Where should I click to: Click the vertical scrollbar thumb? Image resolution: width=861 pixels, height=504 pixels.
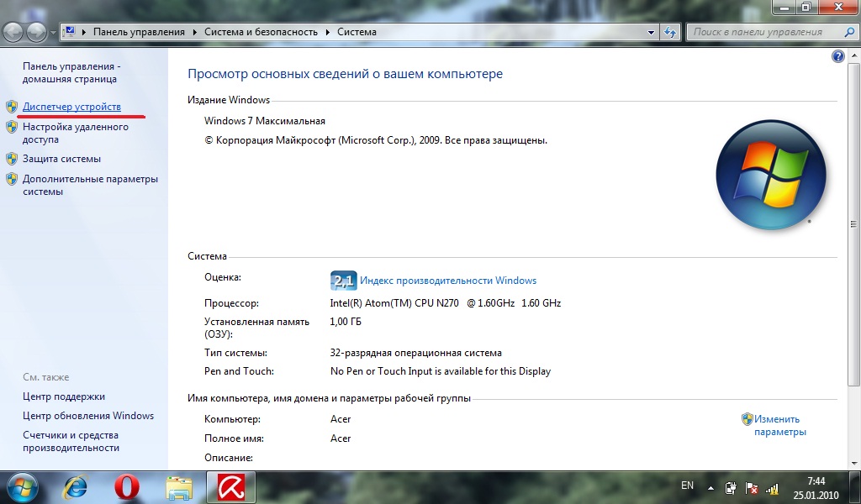click(854, 223)
